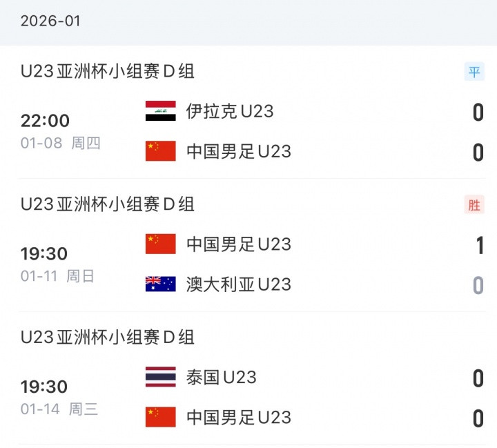This screenshot has width=497, height=448.
Task: Open the group title above the 01-14 match
Action: click(x=108, y=337)
